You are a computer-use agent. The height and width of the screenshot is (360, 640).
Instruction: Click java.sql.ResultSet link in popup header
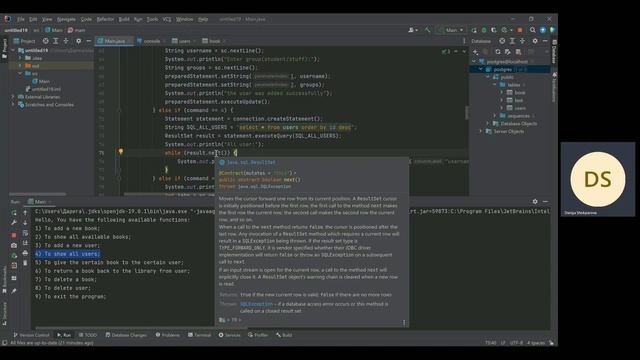pos(251,162)
